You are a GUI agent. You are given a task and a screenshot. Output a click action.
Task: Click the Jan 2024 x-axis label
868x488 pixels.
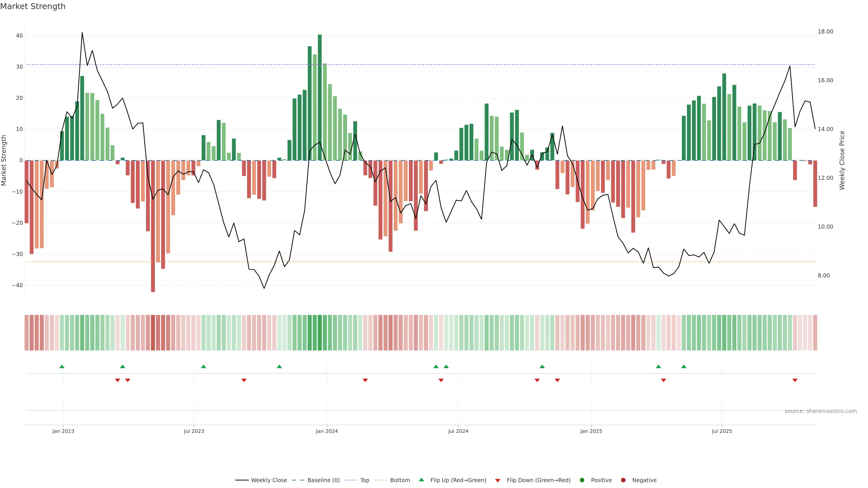coord(326,431)
